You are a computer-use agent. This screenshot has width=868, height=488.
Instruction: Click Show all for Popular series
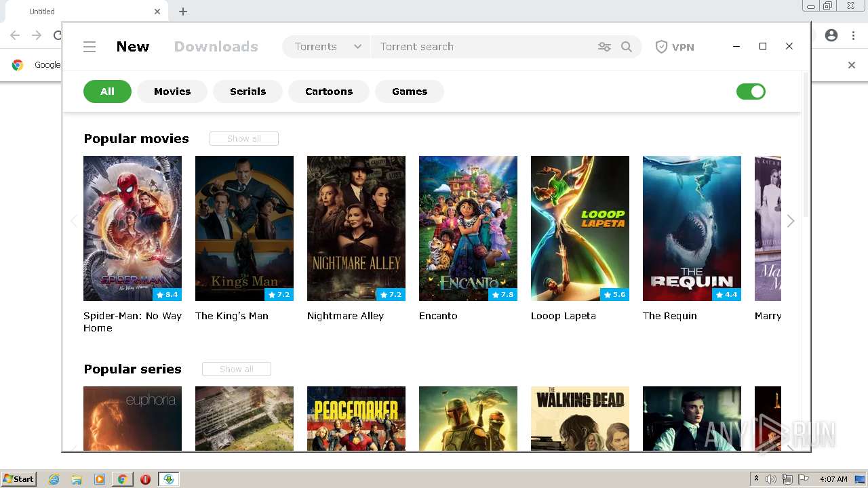point(237,369)
